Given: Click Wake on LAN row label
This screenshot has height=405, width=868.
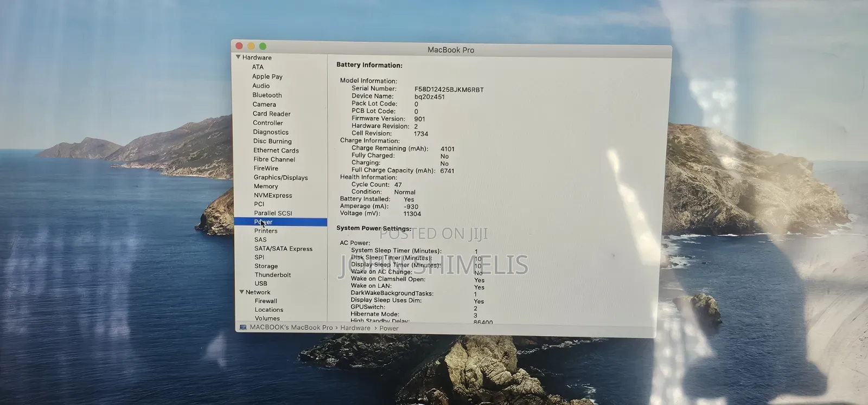Looking at the screenshot, I should (371, 286).
